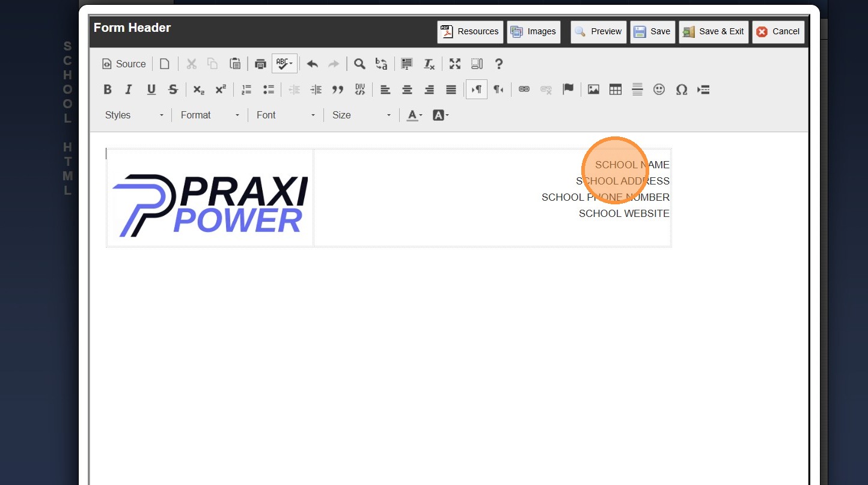Maximize the editor area
Image resolution: width=868 pixels, height=485 pixels.
(x=455, y=64)
